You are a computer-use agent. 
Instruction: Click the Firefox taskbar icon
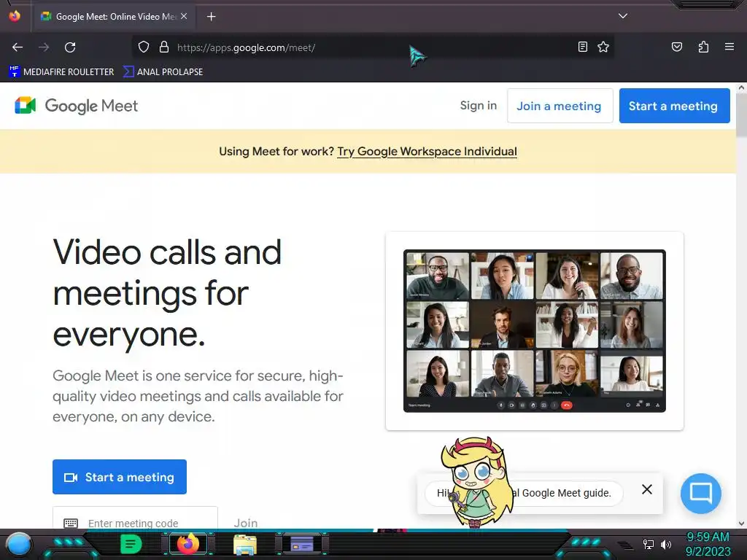pyautogui.click(x=188, y=544)
